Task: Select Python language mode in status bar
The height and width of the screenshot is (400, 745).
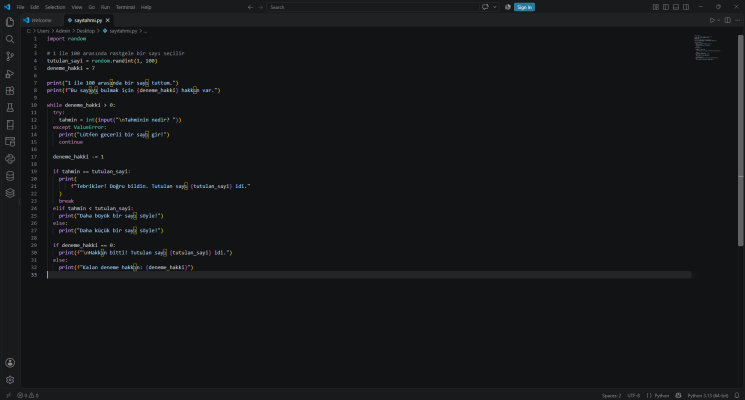Action: coord(661,395)
